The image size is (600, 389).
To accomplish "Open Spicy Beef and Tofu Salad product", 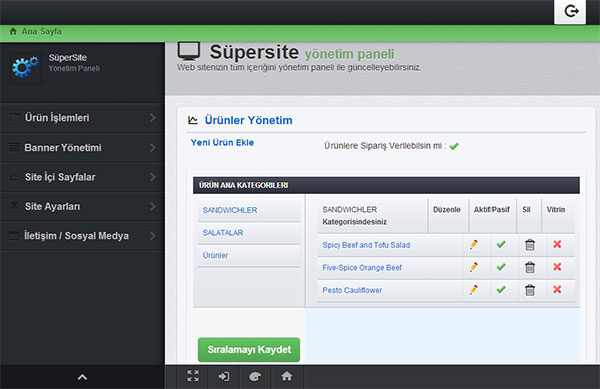I will [x=366, y=245].
